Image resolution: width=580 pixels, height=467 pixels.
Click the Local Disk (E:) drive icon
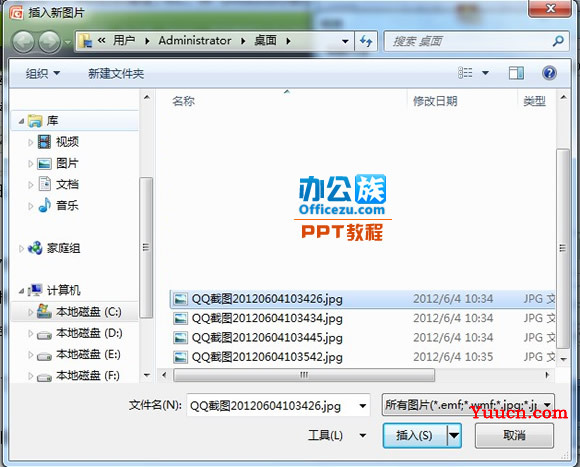click(x=44, y=356)
